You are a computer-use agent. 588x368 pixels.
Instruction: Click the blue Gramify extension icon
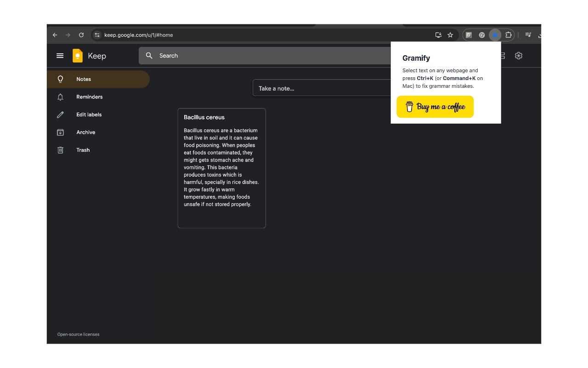tap(495, 35)
